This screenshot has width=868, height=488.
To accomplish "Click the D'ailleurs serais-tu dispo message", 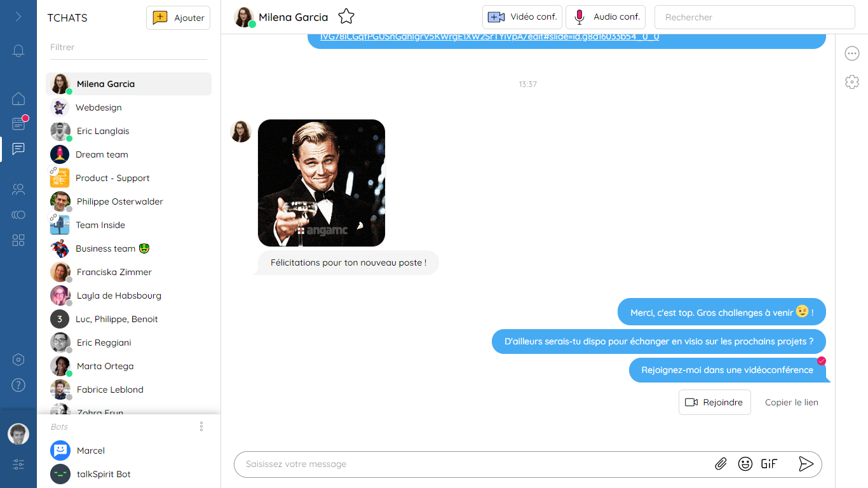I will pos(659,341).
